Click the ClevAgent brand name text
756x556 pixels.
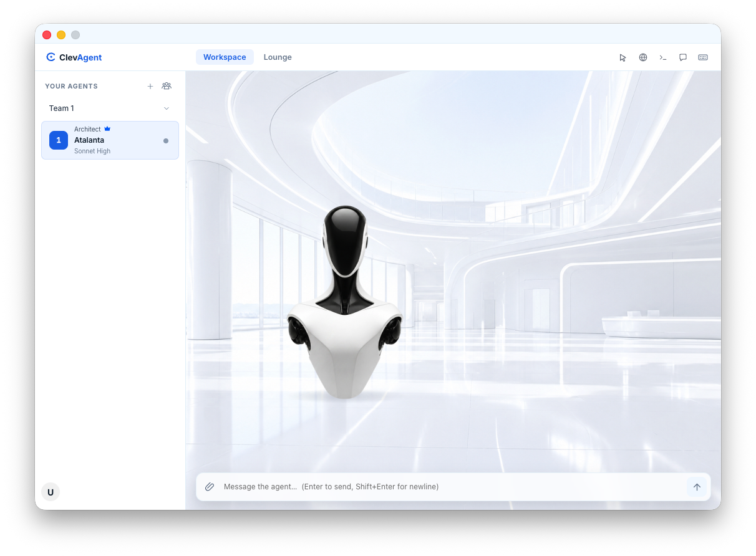pos(80,57)
